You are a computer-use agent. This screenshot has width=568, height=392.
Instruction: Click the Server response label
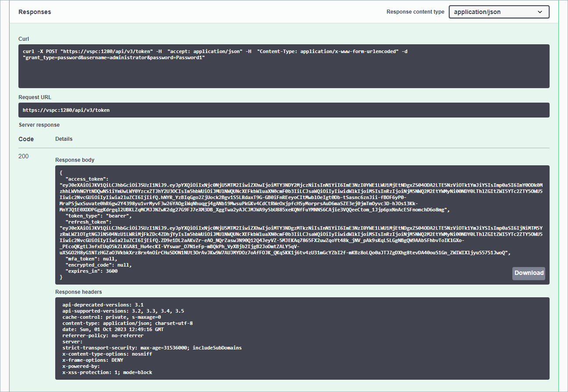tap(39, 125)
